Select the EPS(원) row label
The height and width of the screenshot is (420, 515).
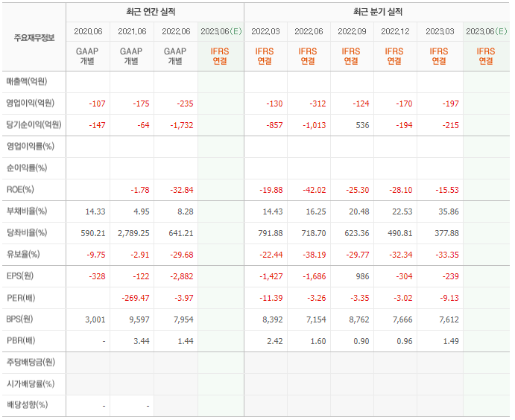point(20,276)
